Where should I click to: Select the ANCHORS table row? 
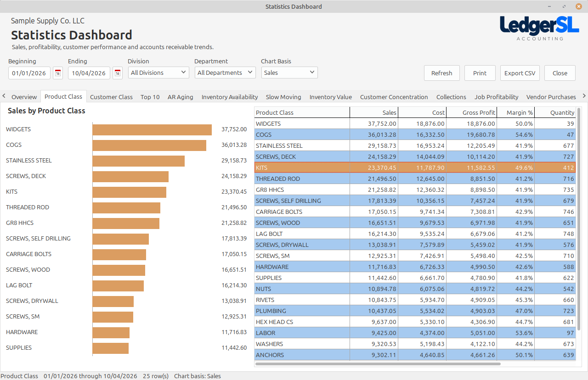415,355
